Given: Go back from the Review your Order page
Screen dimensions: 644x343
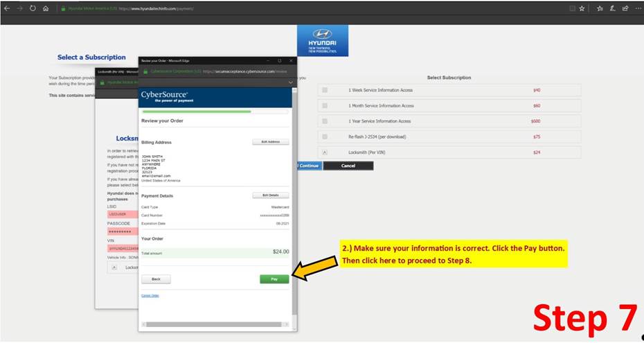Looking at the screenshot, I should (156, 279).
